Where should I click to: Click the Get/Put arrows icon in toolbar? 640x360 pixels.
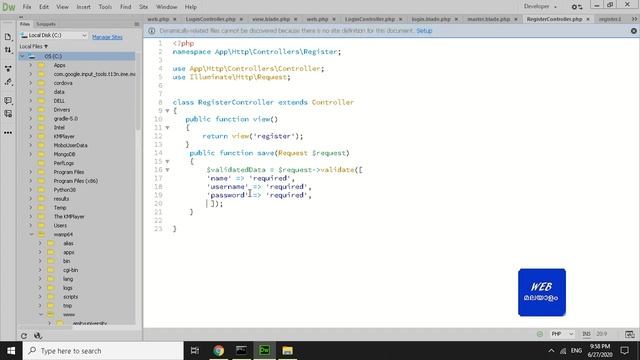pyautogui.click(x=8, y=50)
